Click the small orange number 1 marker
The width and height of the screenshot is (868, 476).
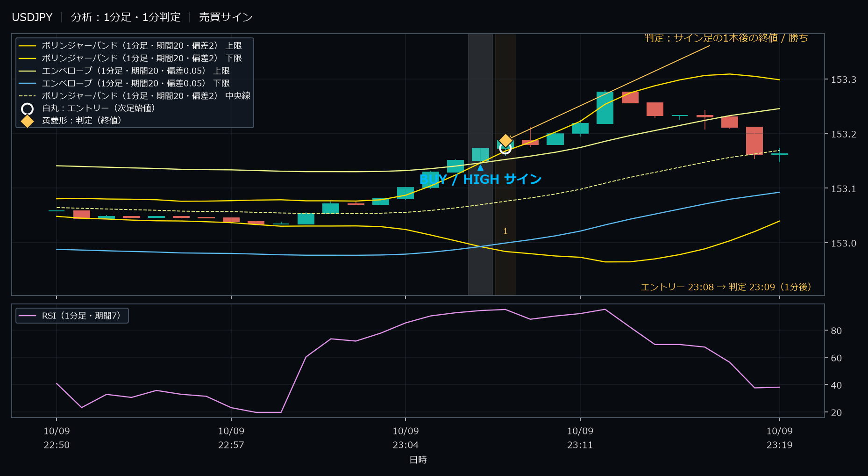click(x=505, y=231)
